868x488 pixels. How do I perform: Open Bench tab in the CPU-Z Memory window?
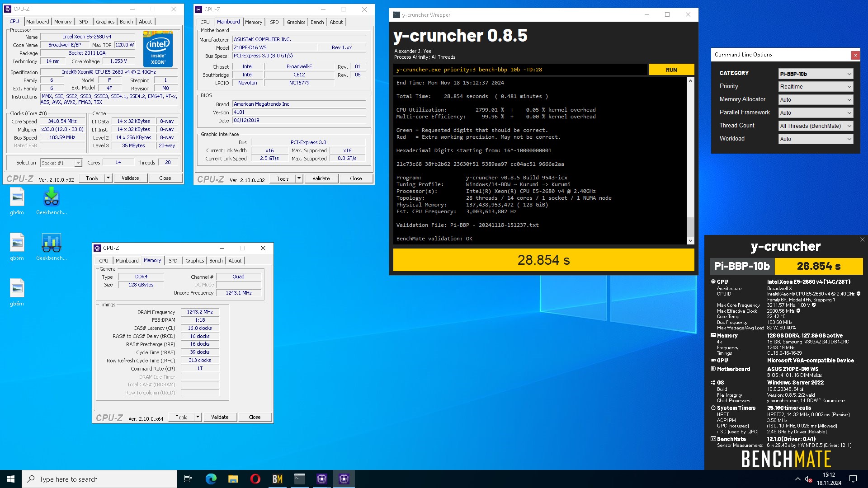click(216, 261)
